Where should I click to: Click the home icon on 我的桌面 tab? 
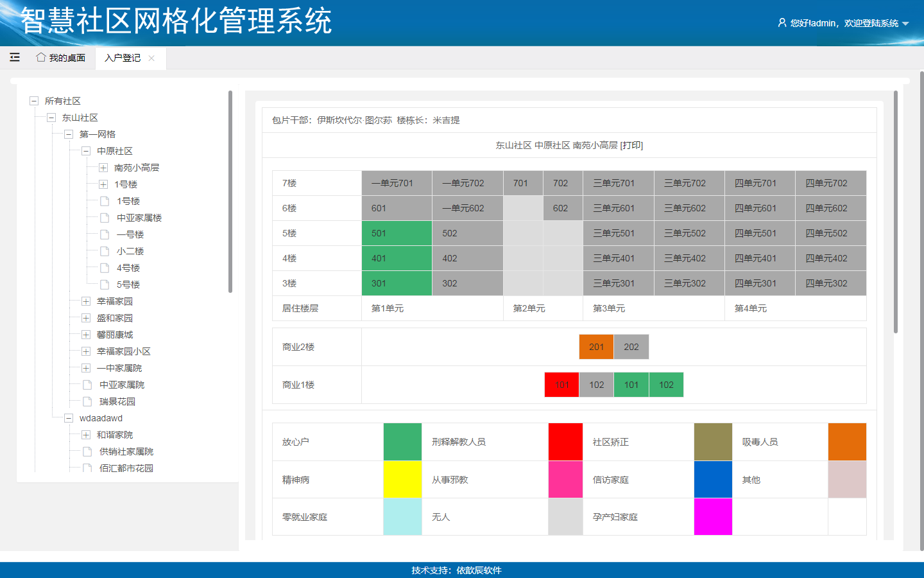[x=41, y=57]
